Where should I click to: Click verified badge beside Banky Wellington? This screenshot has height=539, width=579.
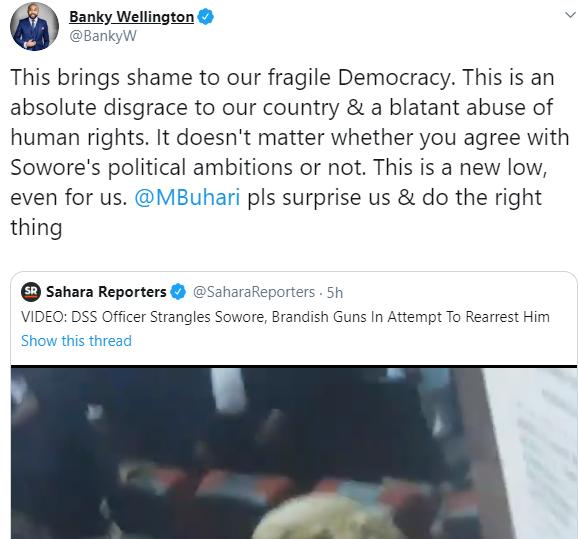click(205, 17)
